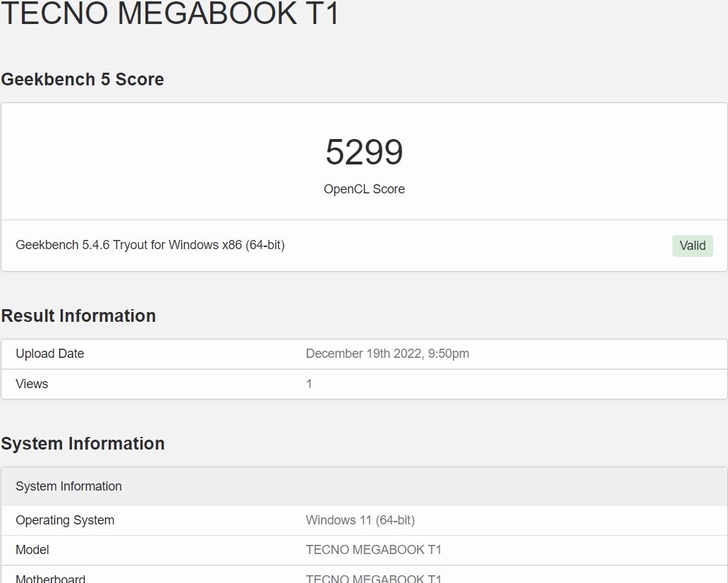Image resolution: width=728 pixels, height=583 pixels.
Task: Click the OpenCL Score label
Action: 364,189
